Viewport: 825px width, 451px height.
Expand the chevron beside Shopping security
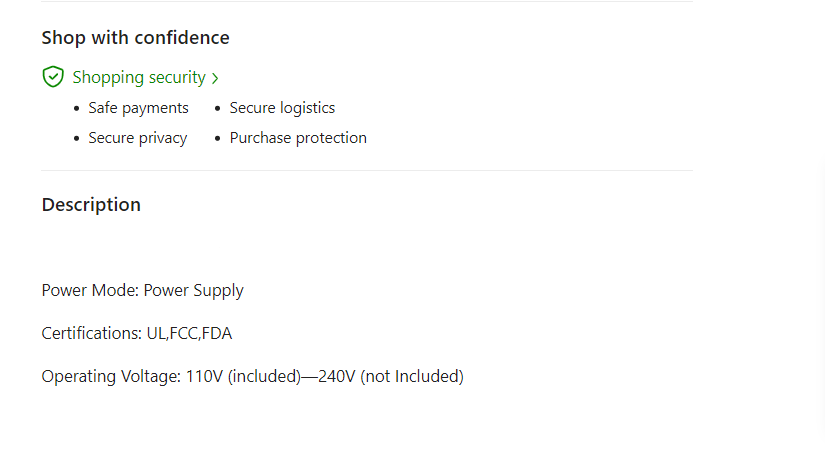(x=215, y=78)
